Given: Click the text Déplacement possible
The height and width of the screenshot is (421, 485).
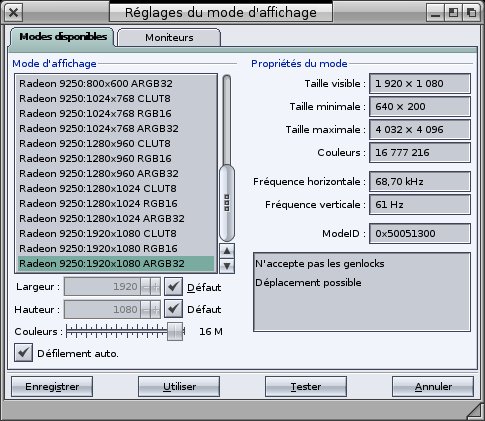Looking at the screenshot, I should (308, 283).
